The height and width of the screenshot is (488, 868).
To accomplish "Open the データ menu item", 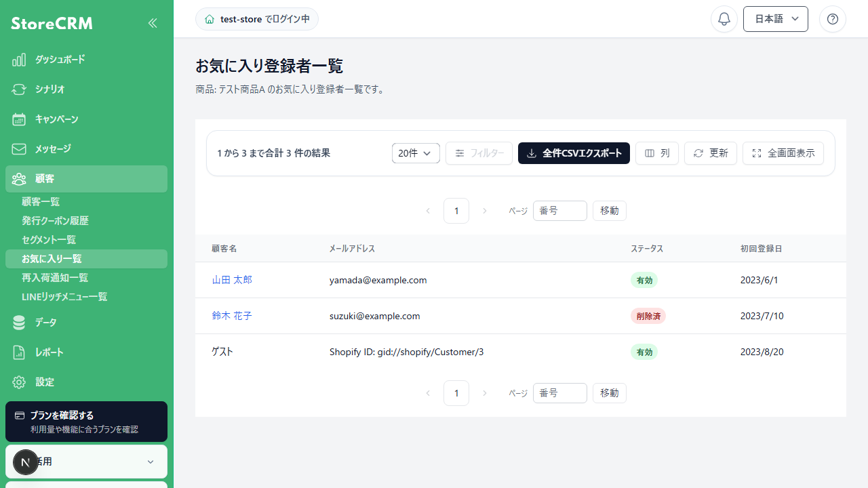I will (x=86, y=323).
